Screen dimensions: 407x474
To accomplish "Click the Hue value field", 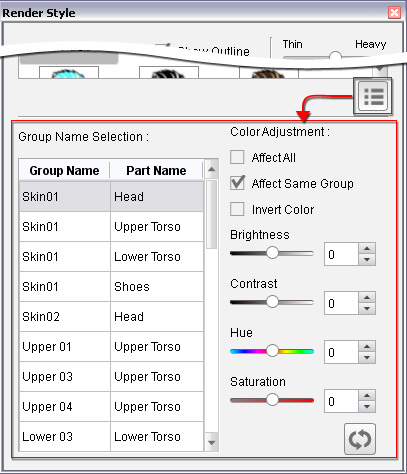I will pos(341,352).
